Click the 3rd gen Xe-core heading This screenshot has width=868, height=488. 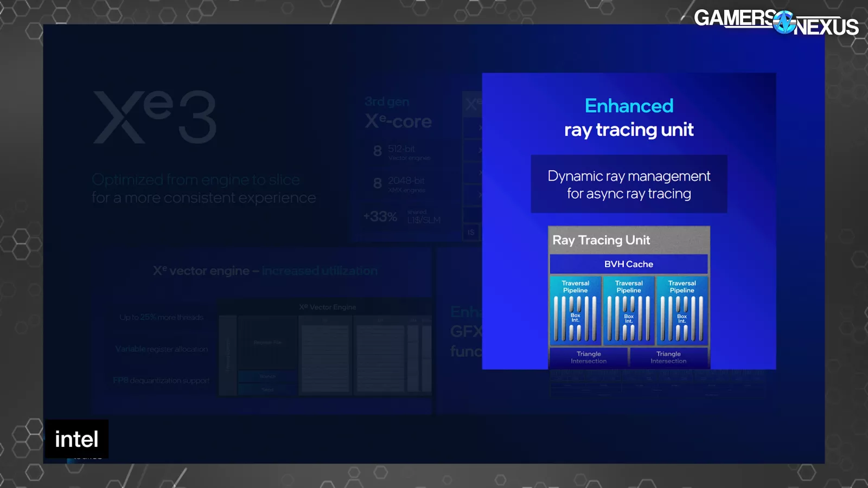(398, 113)
